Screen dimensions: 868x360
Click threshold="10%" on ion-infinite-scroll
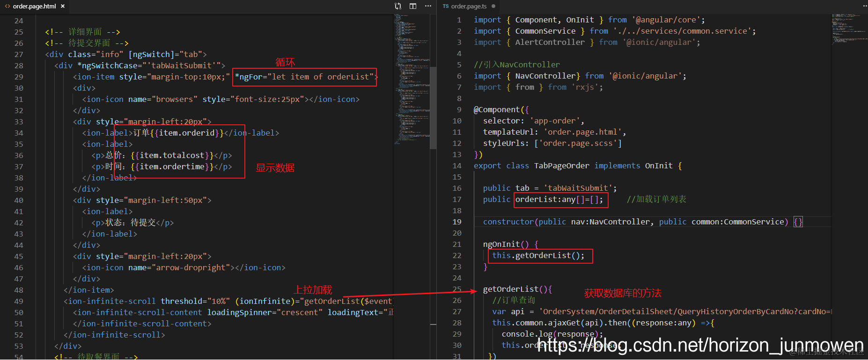195,301
